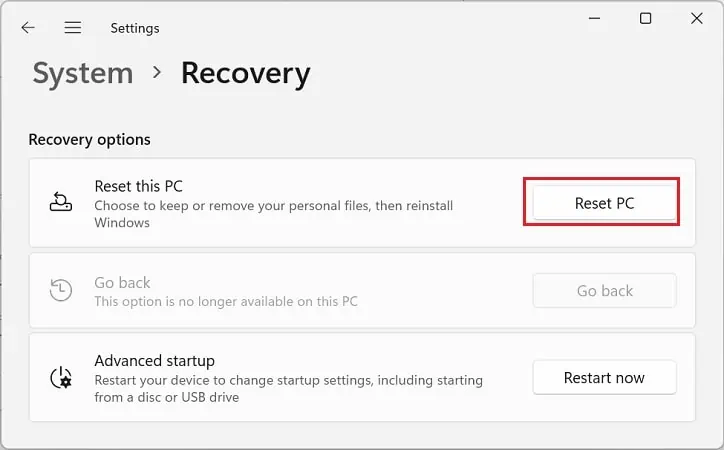Click the back arrow in the title bar
Viewport: 724px width, 450px height.
click(x=28, y=28)
